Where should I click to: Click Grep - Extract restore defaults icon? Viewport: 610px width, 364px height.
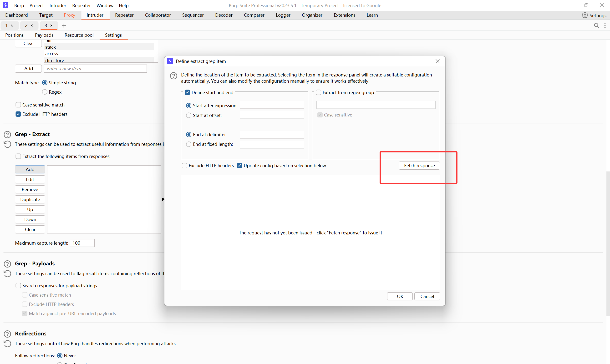click(7, 144)
